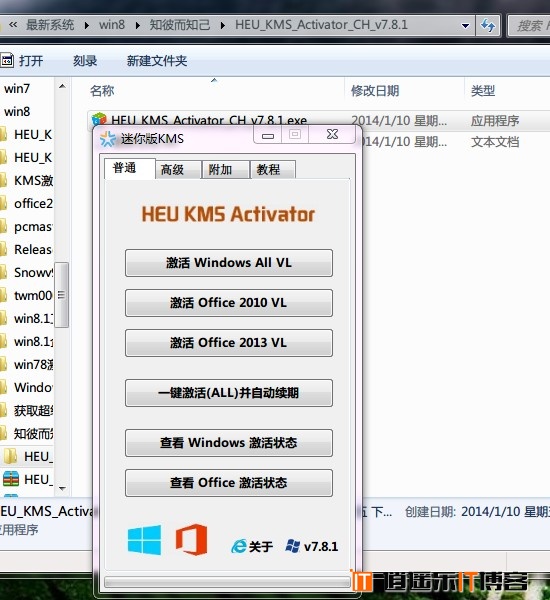
Task: Click the orange Office logo icon
Action: click(191, 540)
